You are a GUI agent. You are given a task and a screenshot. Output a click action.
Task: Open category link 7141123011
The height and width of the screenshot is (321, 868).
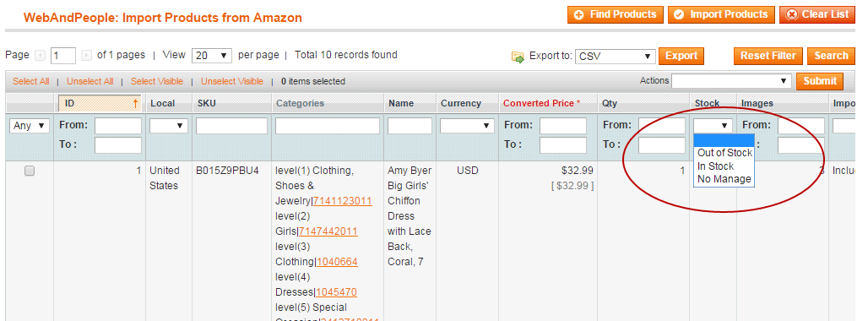343,201
